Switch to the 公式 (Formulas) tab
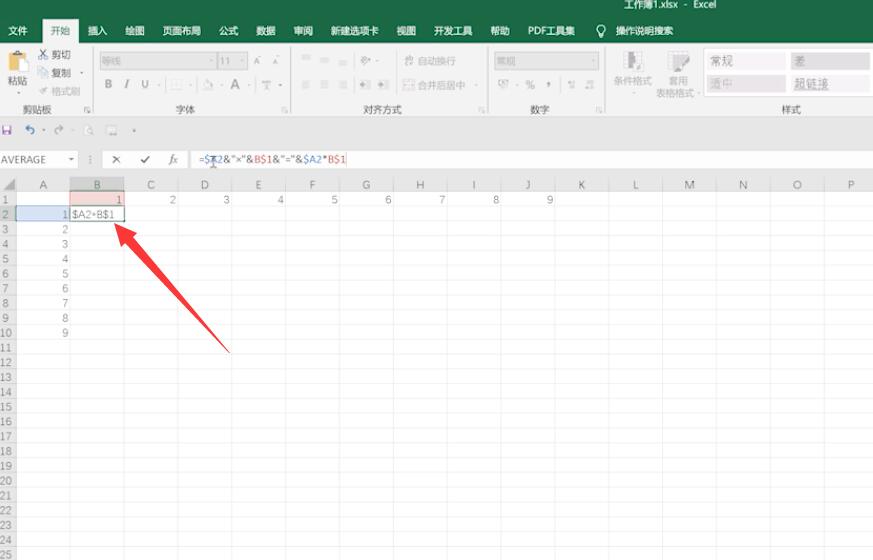Viewport: 873px width, 560px height. coord(228,31)
